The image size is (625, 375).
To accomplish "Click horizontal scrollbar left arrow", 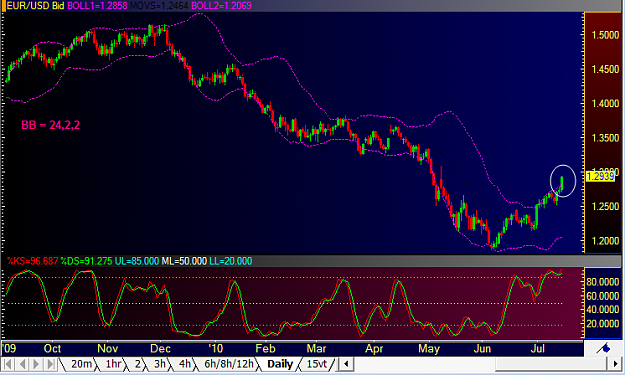I will coord(346,363).
